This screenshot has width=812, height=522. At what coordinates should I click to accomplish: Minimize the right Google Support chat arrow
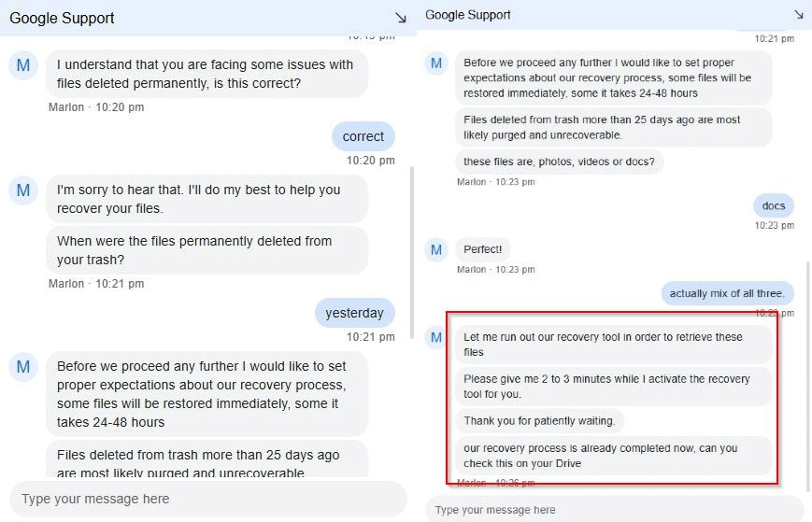pos(799,15)
